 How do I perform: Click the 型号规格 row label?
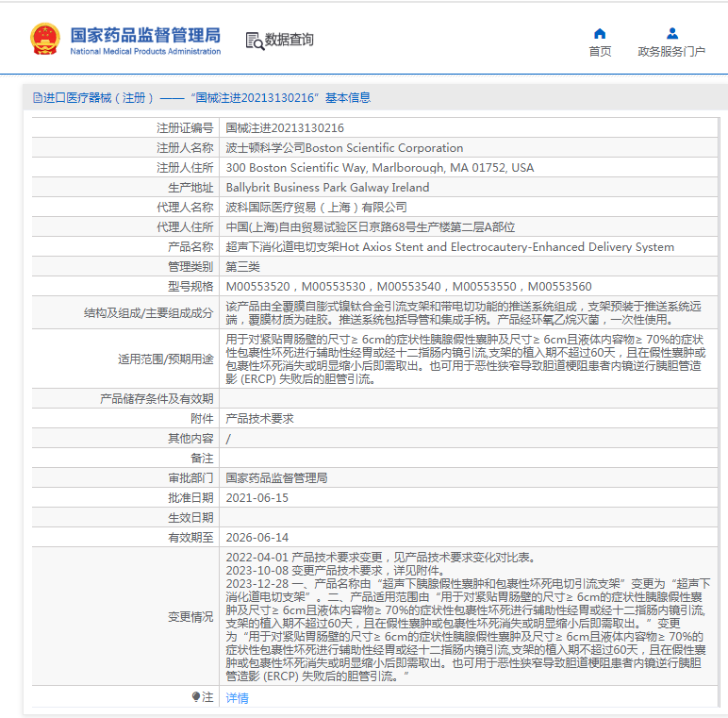pyautogui.click(x=190, y=287)
